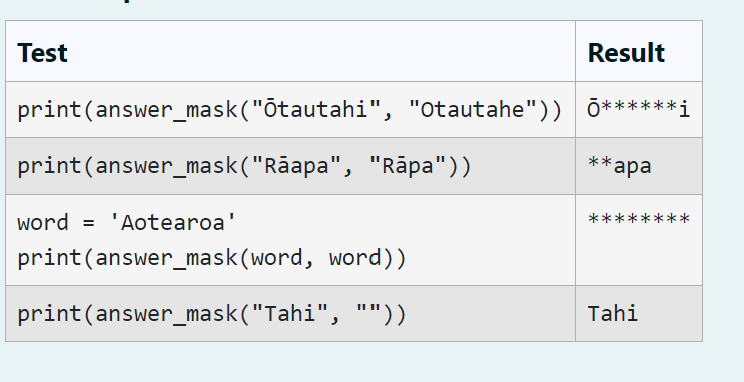
Task: Click the result "********"
Action: pos(638,220)
